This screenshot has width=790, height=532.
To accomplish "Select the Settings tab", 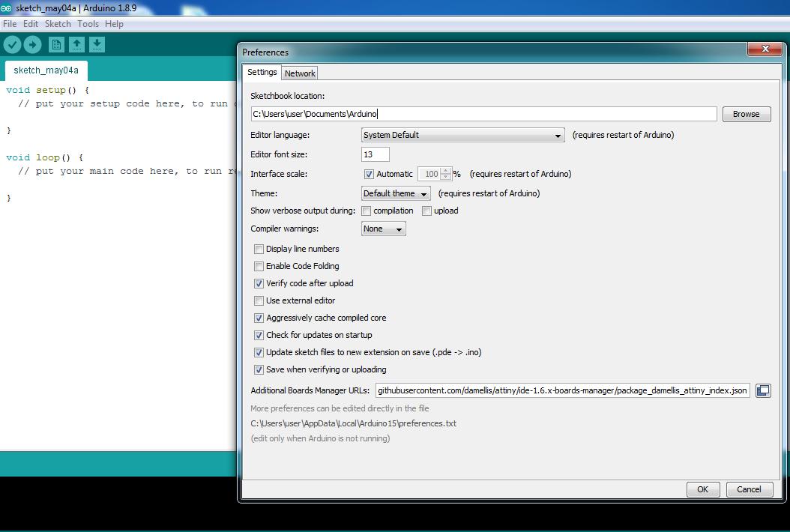I will (x=262, y=72).
